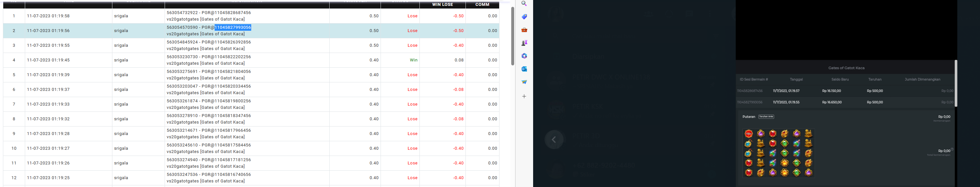Click the Gates of Gatot Kaca panel title
Screen dimensions: 980x187
pos(846,68)
